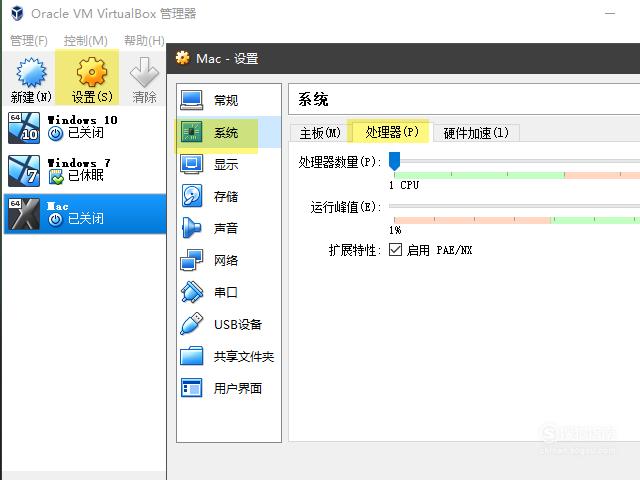This screenshot has width=640, height=480.
Task: Click the '1 CPU' value label
Action: coord(404,185)
